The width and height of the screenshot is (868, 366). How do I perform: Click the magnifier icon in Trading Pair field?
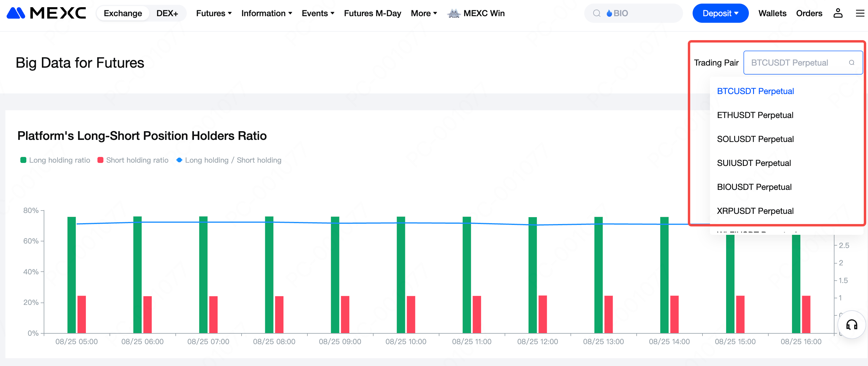pos(852,63)
